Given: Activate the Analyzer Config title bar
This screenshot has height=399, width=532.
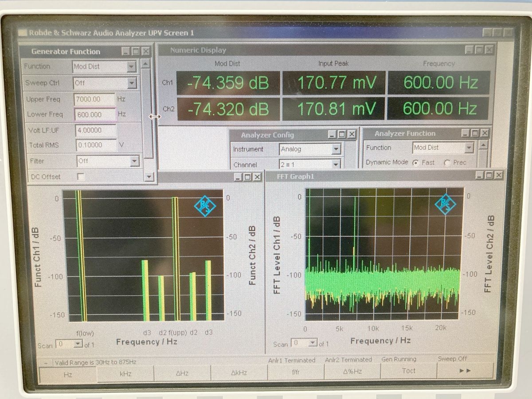Looking at the screenshot, I should click(x=293, y=134).
